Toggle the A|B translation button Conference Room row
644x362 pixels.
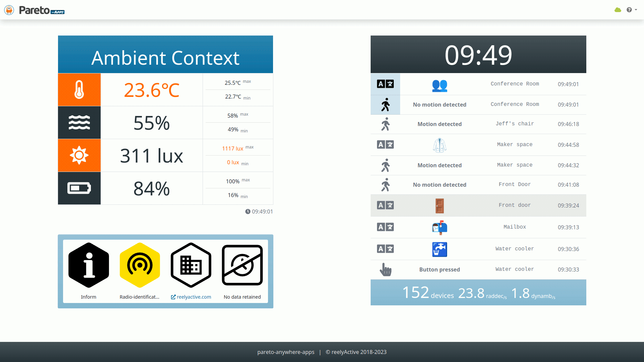tap(385, 84)
